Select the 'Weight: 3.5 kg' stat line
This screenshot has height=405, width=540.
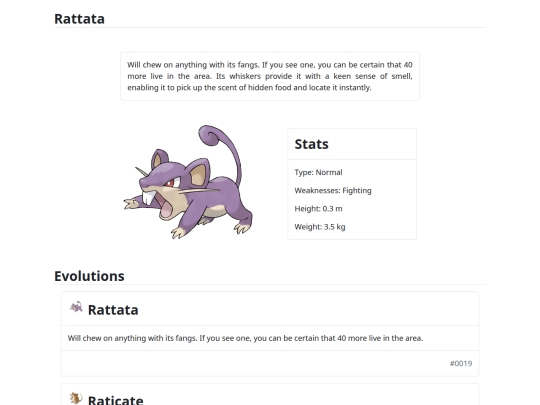pos(320,227)
